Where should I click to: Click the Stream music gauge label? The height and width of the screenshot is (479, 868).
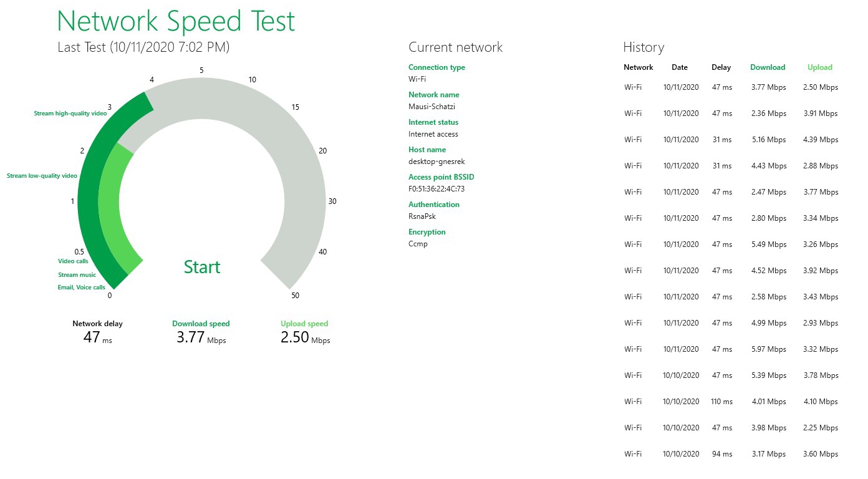click(x=77, y=275)
